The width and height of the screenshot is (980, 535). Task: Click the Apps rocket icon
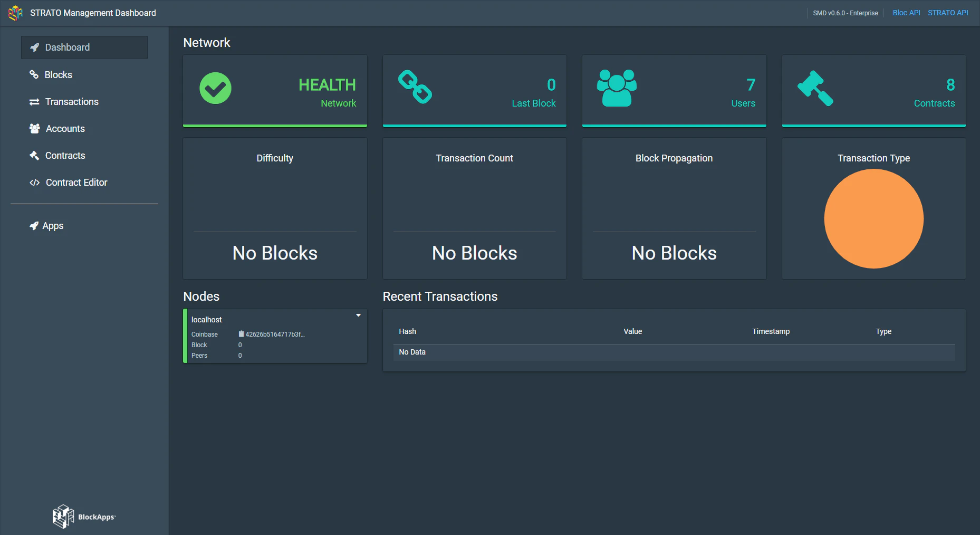coord(34,226)
